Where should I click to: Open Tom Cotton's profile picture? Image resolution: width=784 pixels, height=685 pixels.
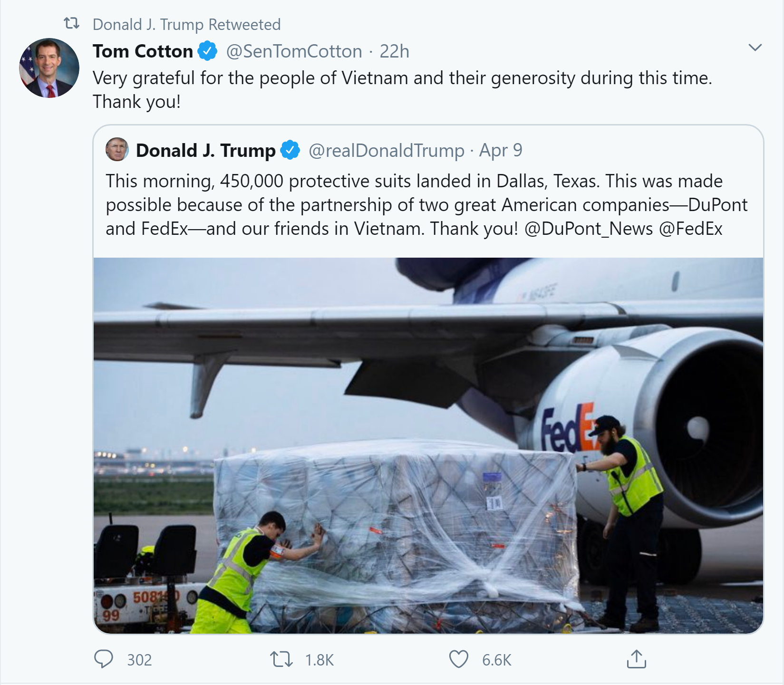pyautogui.click(x=49, y=68)
